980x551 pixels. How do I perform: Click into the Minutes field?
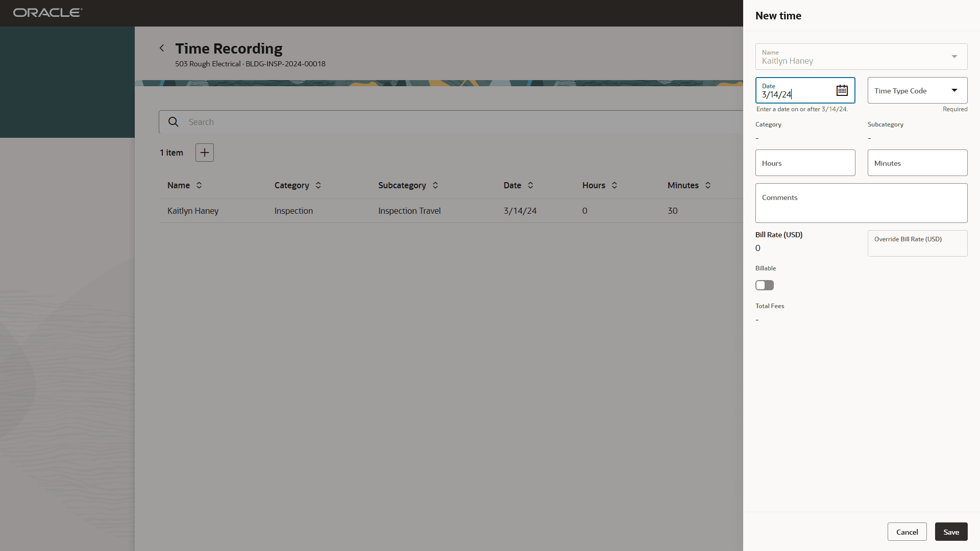coord(917,163)
